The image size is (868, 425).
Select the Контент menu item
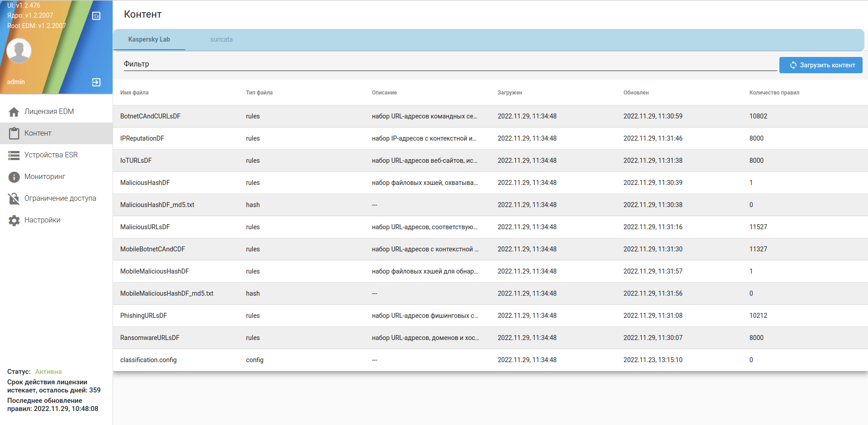point(56,133)
